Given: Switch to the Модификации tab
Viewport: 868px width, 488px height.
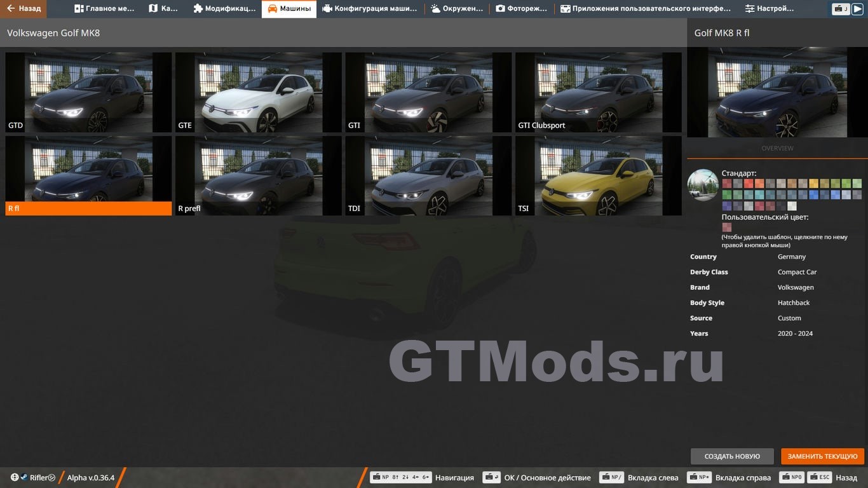Looking at the screenshot, I should (224, 9).
